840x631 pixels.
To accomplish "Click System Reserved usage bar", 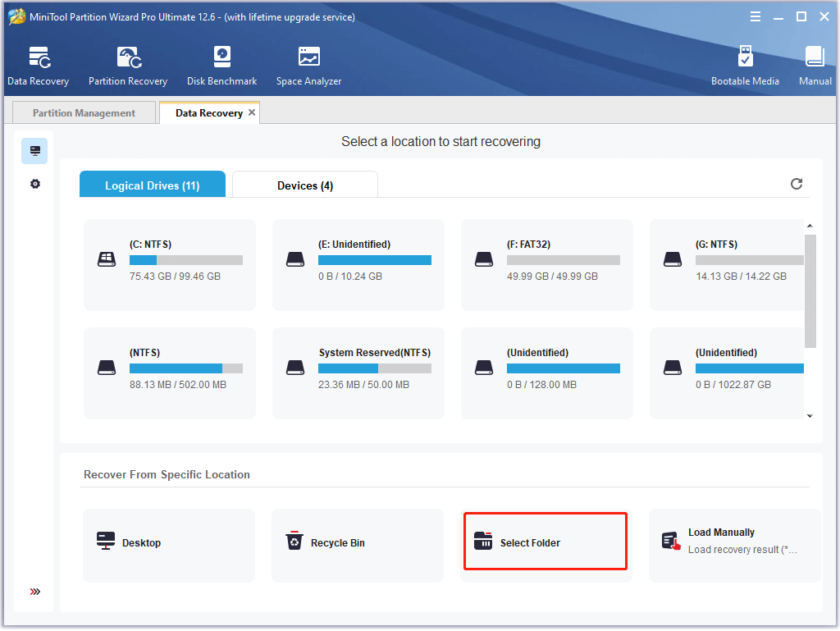I will coord(374,368).
